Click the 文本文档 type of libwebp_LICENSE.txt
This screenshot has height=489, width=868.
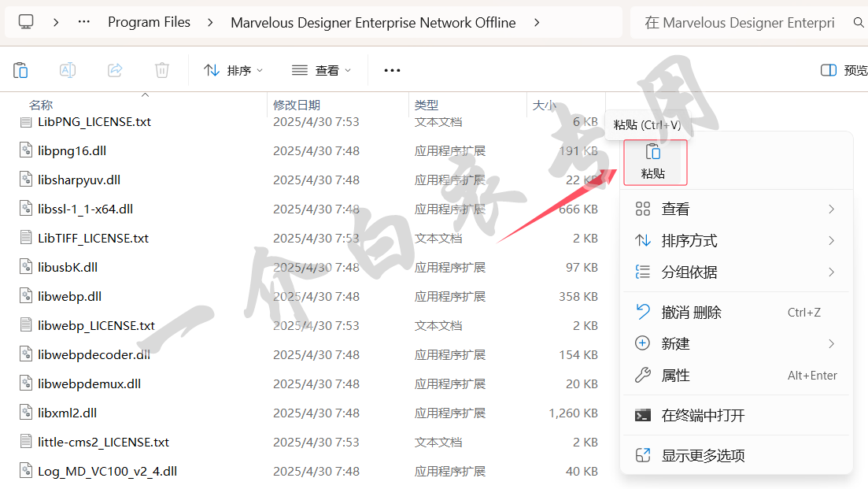click(x=438, y=326)
